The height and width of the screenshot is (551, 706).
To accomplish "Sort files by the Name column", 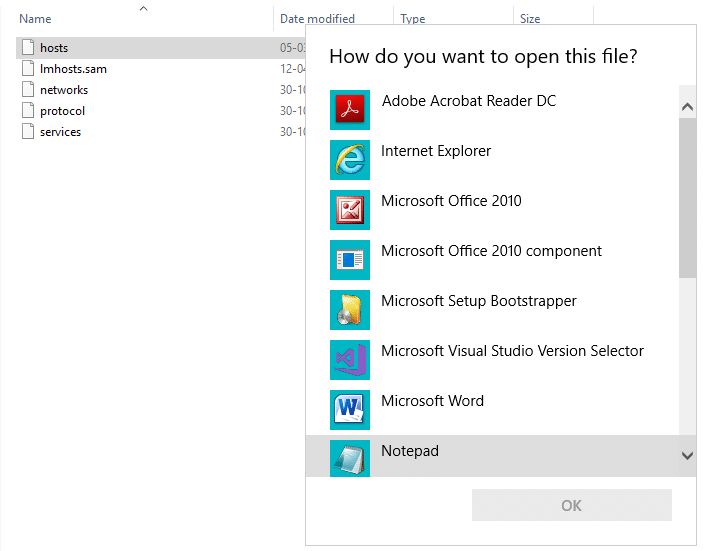I will click(35, 19).
